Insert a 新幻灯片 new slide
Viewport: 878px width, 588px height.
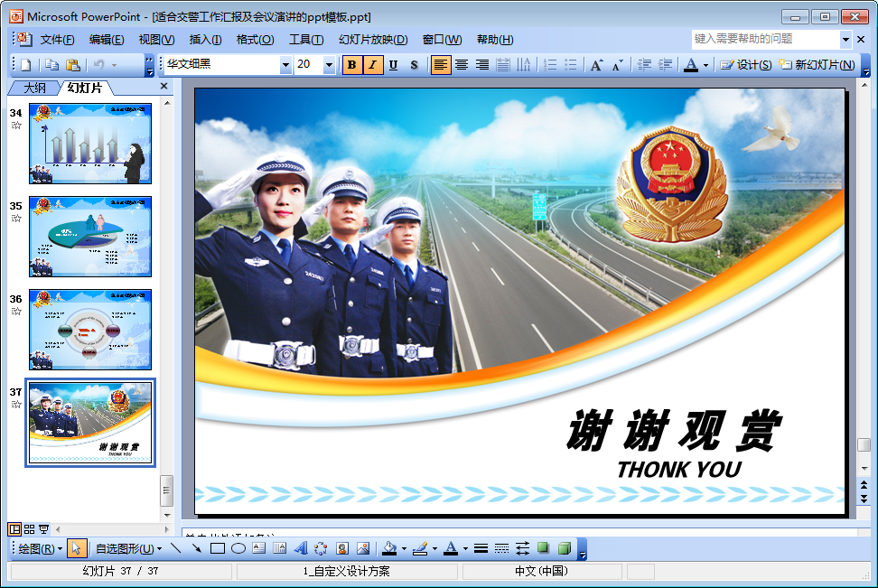pyautogui.click(x=817, y=65)
